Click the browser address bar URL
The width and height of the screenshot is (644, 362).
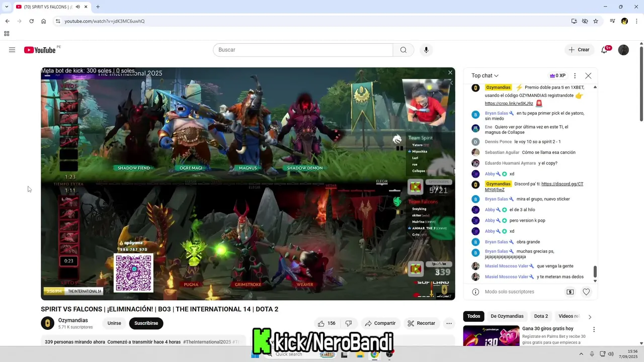(104, 21)
